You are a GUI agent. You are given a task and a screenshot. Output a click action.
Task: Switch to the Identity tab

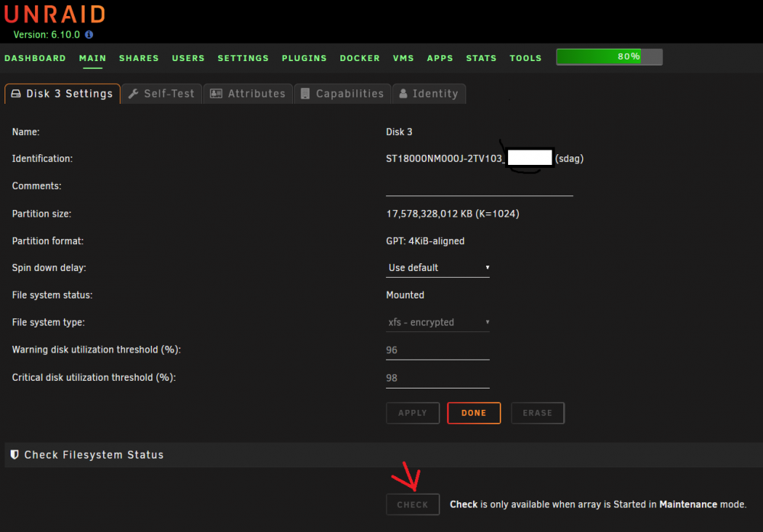pyautogui.click(x=429, y=93)
